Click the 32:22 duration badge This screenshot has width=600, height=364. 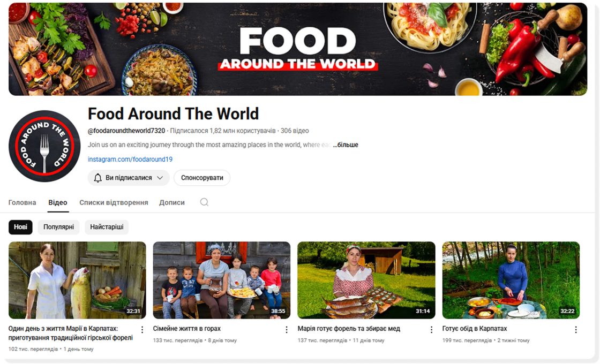pos(567,311)
